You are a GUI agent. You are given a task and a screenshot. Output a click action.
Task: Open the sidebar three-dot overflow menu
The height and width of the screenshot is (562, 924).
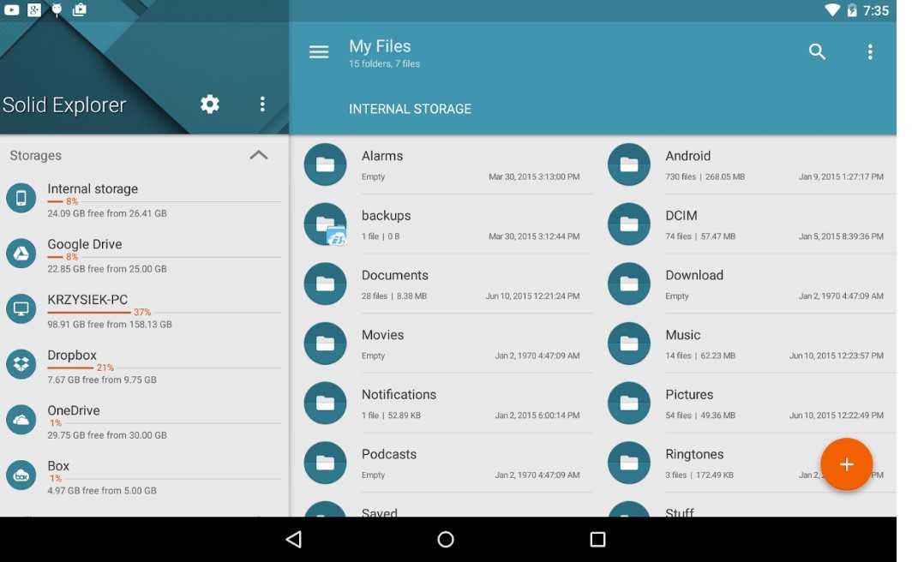tap(262, 105)
